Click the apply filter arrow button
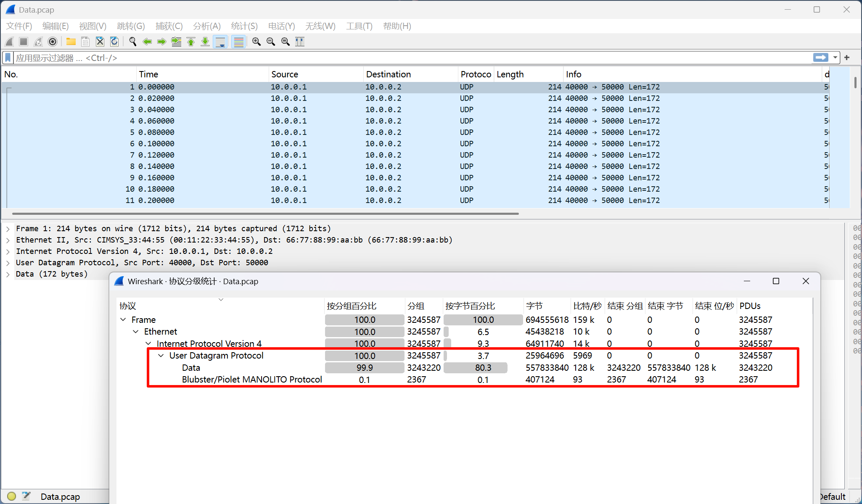 (820, 58)
